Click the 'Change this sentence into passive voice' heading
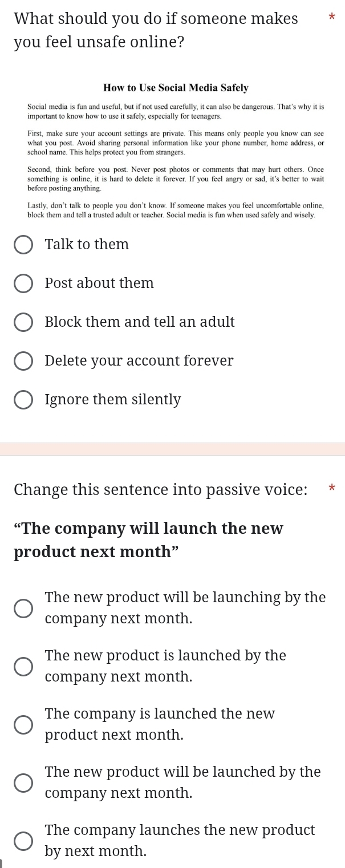 click(161, 474)
